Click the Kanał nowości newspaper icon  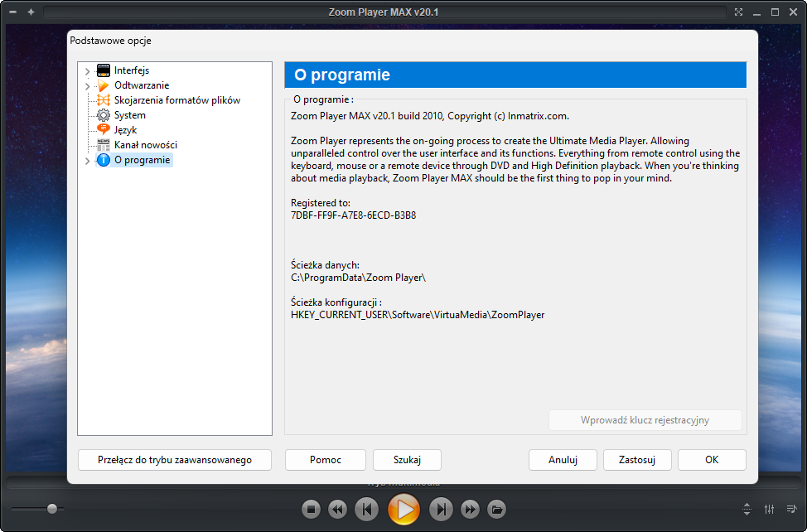coord(104,144)
